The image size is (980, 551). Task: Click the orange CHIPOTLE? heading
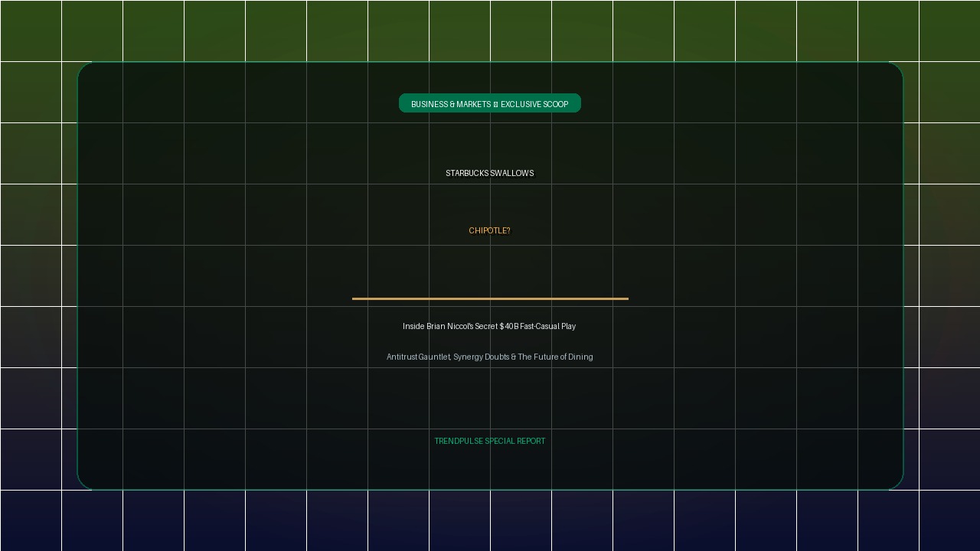point(490,230)
